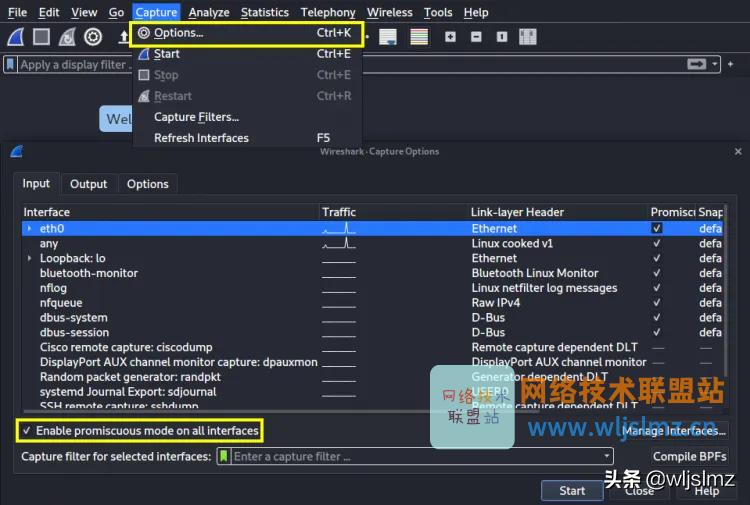
Task: Click the display filter bookmark icon
Action: [x=11, y=64]
